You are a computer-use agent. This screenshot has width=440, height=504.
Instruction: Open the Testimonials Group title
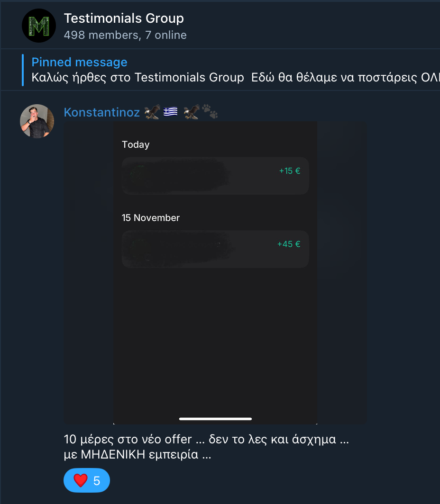(124, 18)
